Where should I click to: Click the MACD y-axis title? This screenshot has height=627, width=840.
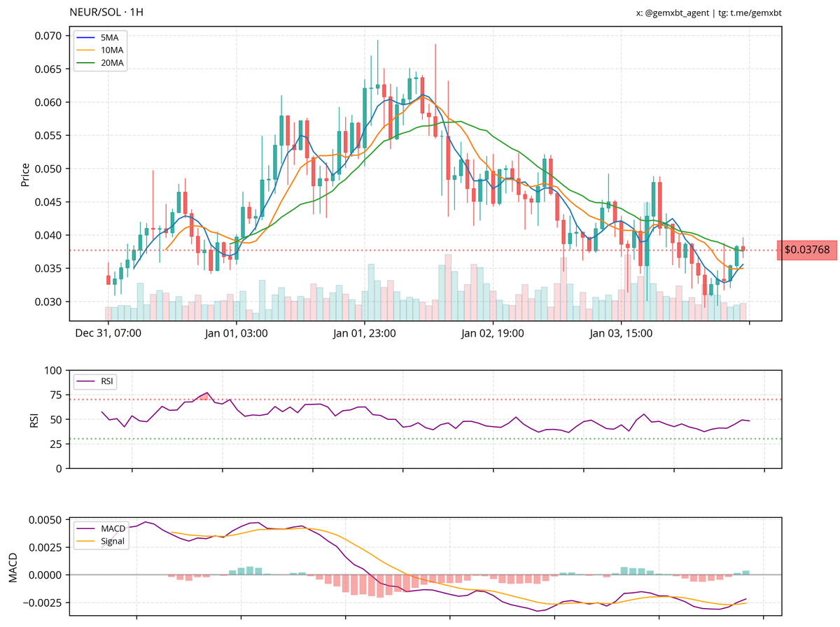[x=11, y=567]
